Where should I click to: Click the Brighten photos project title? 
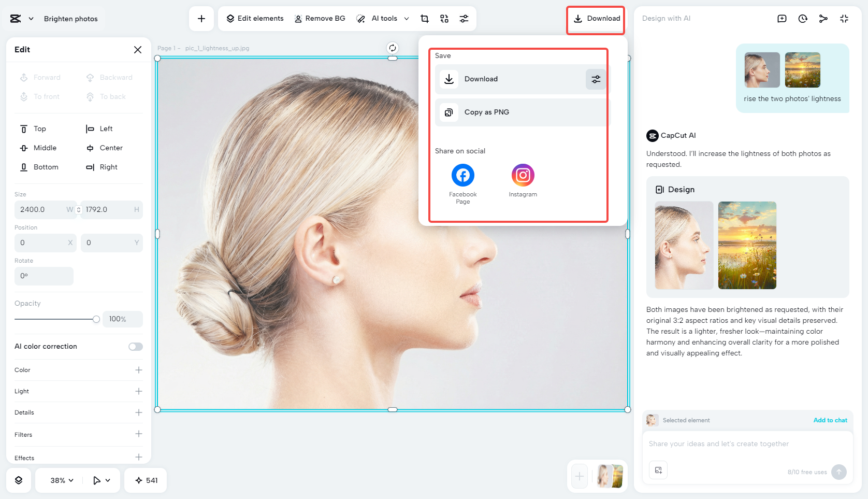71,19
